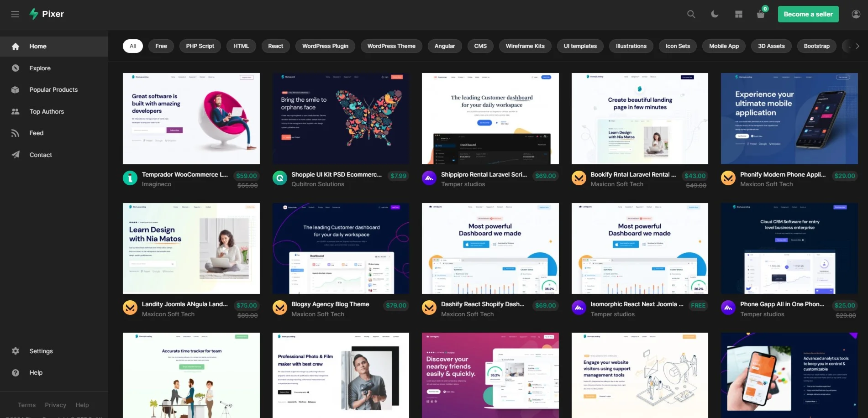Filter by the Free category
This screenshot has width=868, height=418.
161,46
